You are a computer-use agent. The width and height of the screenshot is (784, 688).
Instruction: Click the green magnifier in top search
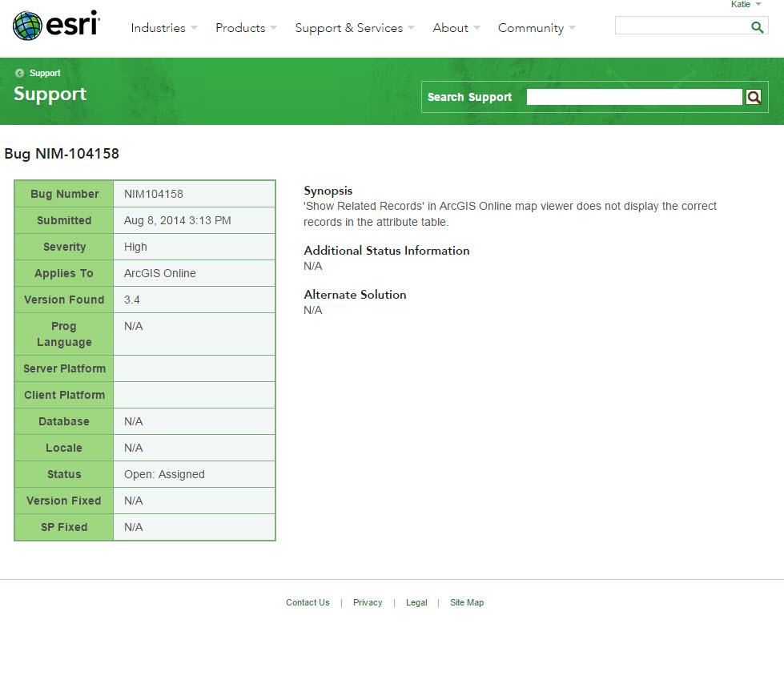click(757, 27)
